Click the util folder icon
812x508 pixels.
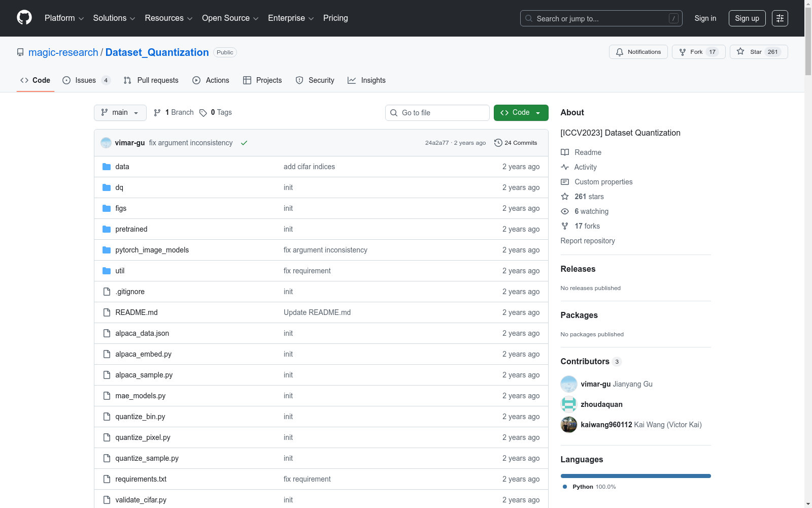click(107, 271)
